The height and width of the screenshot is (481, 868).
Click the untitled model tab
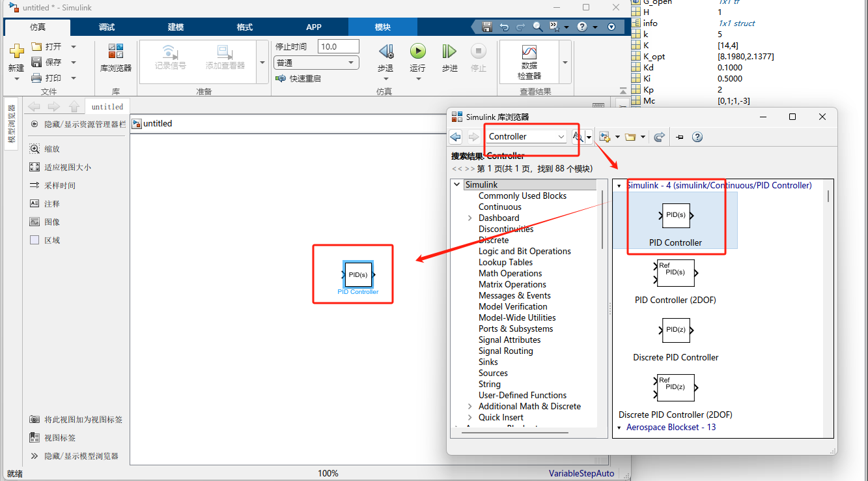point(107,107)
